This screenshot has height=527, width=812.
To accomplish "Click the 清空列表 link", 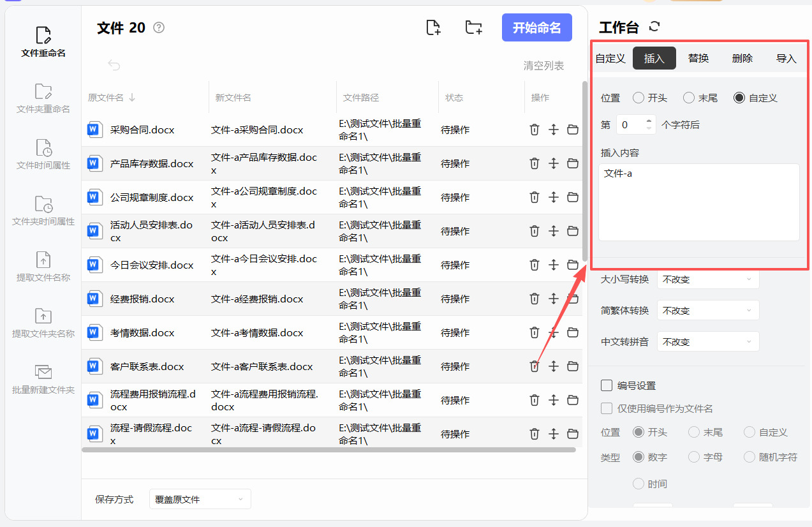I will point(543,66).
